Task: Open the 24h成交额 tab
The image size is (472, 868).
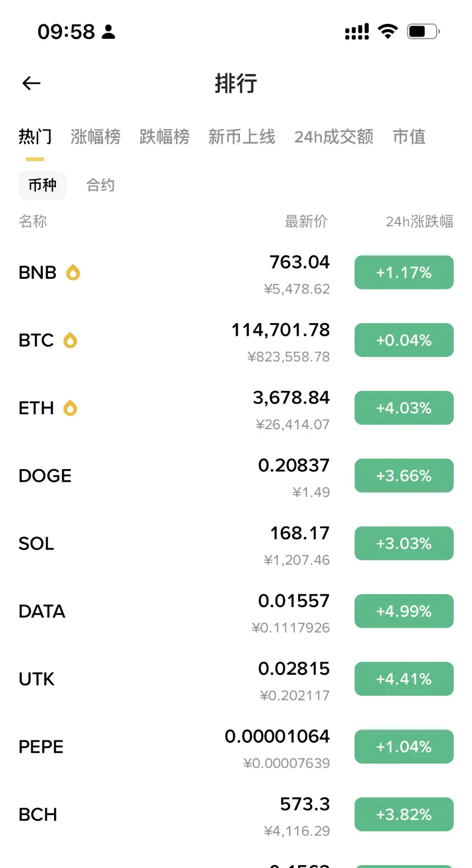Action: point(334,137)
